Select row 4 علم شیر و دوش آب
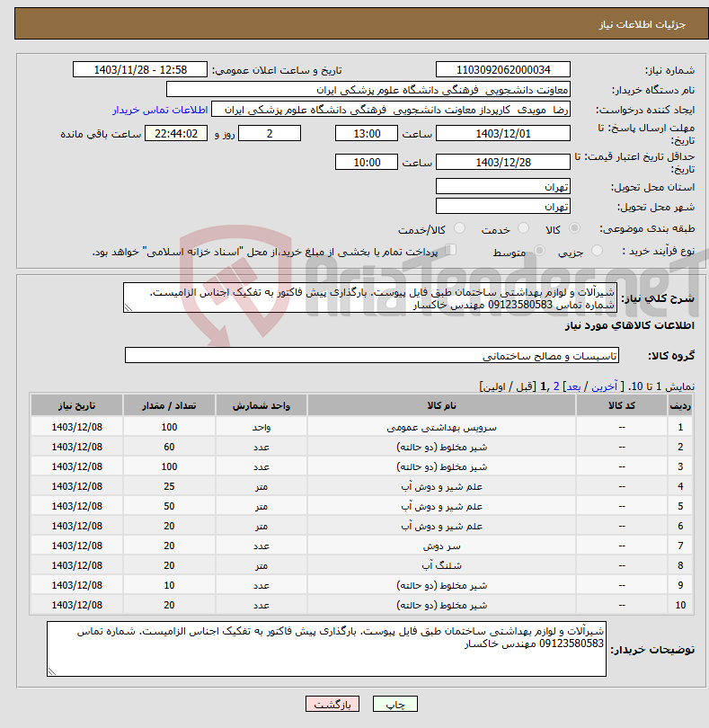 pyautogui.click(x=441, y=486)
